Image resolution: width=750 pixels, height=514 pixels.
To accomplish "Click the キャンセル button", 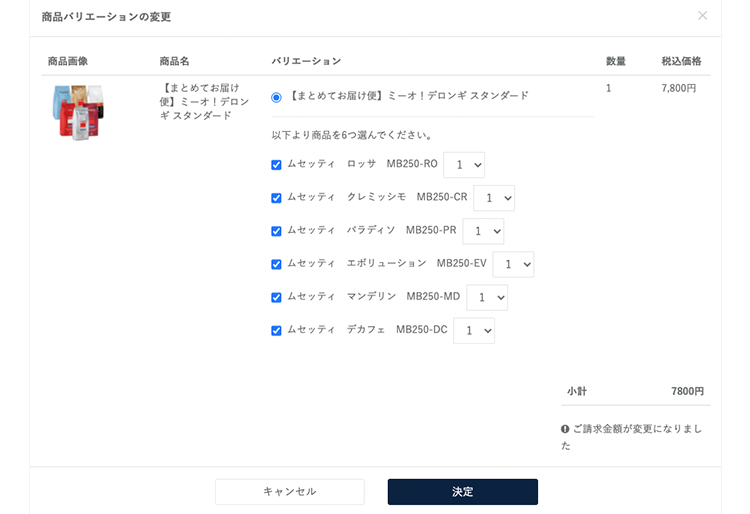I will pyautogui.click(x=290, y=492).
